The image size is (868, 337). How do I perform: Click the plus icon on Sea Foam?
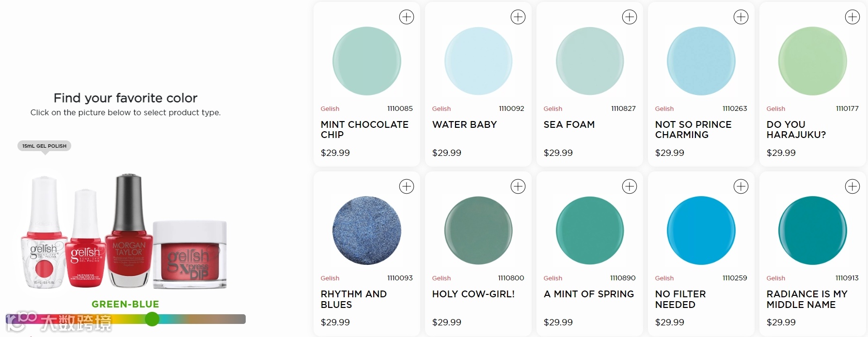click(629, 17)
